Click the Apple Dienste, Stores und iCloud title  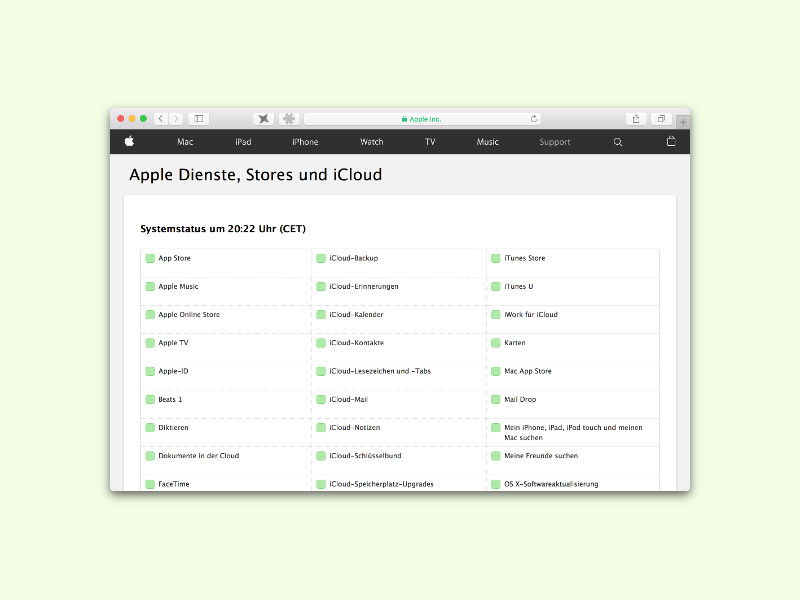[256, 175]
